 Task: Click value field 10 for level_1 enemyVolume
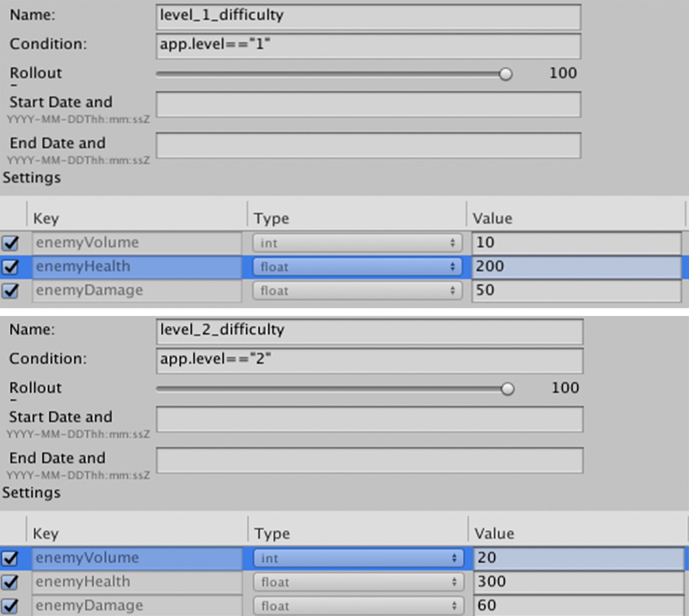point(577,243)
